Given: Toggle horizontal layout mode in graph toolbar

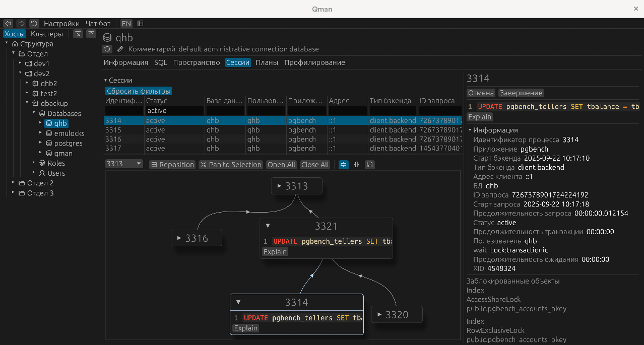Looking at the screenshot, I should pyautogui.click(x=344, y=165).
